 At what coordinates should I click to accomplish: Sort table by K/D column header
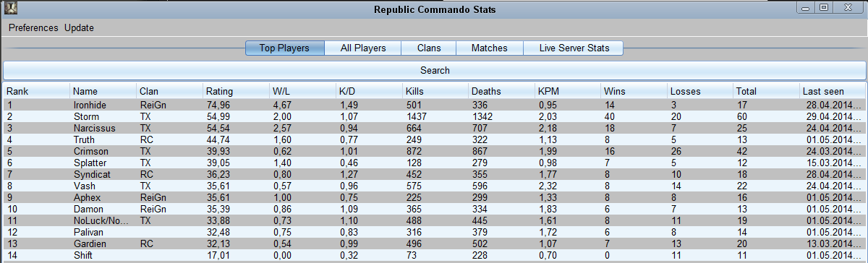(369, 92)
